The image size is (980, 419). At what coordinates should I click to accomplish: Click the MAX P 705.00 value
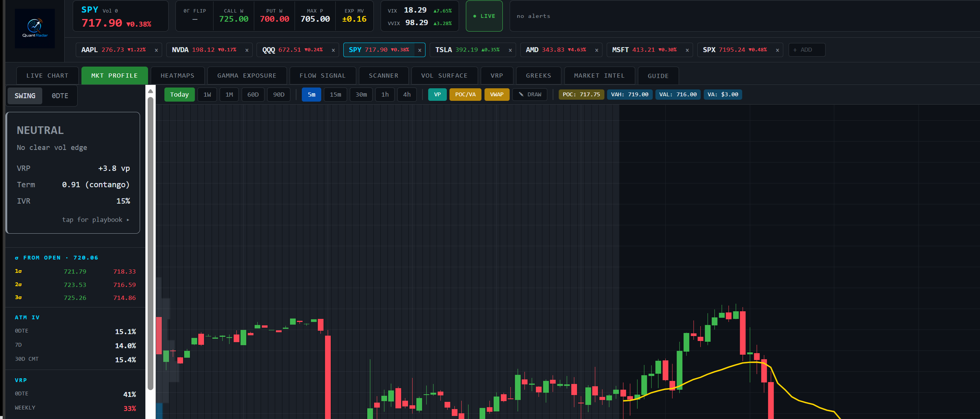tap(315, 19)
